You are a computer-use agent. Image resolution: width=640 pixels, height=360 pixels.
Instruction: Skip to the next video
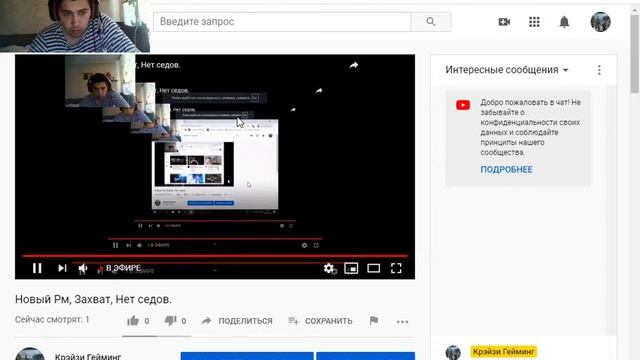(x=62, y=268)
